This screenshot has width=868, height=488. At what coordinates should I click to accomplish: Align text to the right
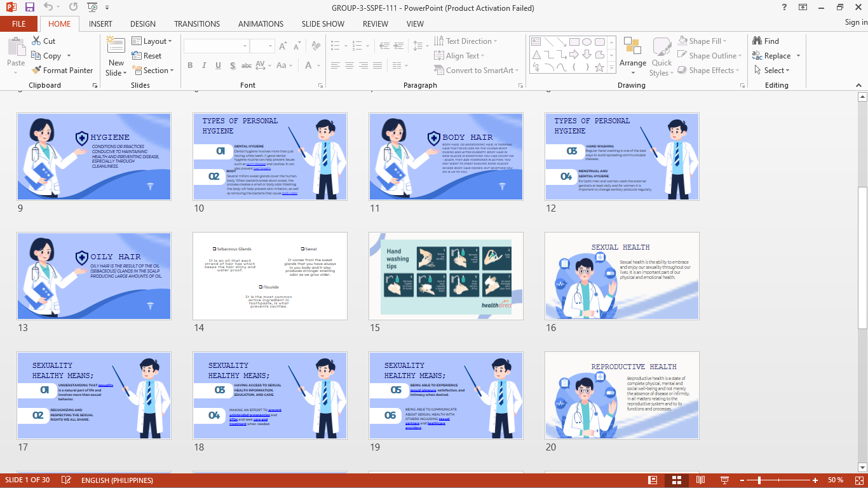click(x=363, y=65)
